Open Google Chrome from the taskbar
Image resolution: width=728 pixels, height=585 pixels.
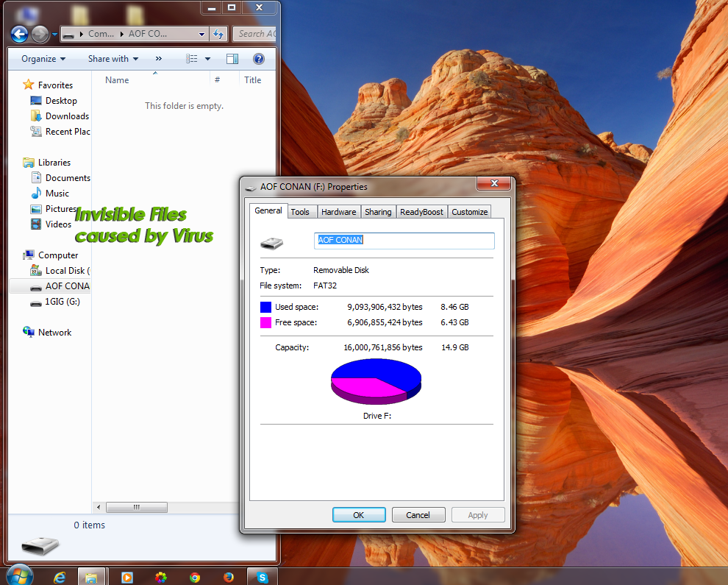[195, 577]
